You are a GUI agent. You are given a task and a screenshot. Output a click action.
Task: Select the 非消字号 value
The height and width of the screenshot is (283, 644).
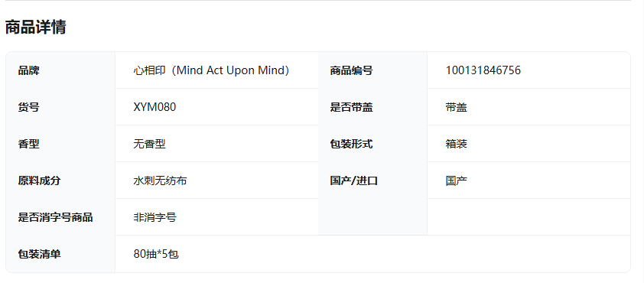(x=154, y=217)
